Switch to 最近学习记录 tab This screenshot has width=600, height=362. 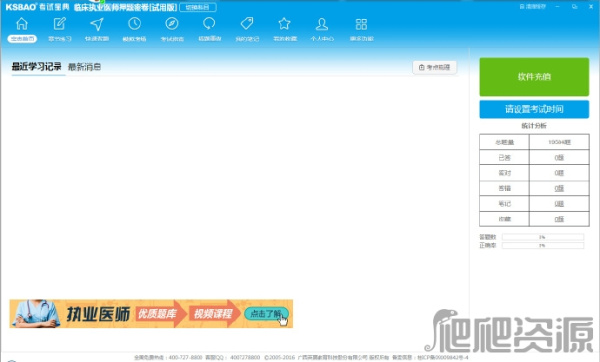36,67
